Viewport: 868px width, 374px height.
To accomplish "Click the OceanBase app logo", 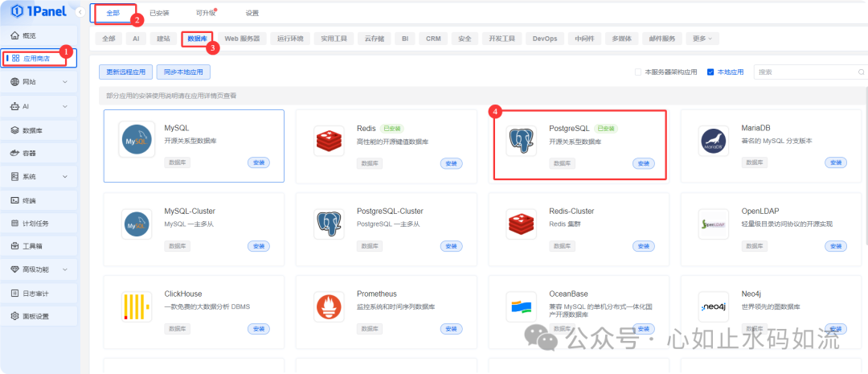I will tap(521, 307).
